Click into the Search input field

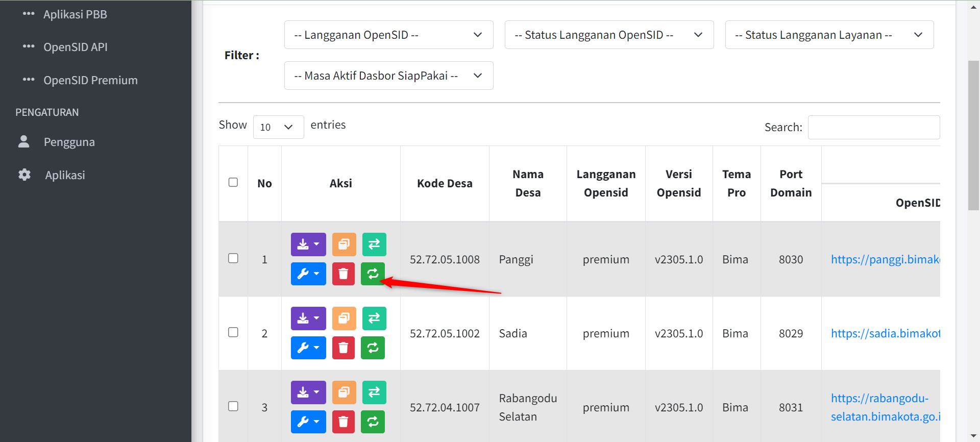pyautogui.click(x=874, y=127)
